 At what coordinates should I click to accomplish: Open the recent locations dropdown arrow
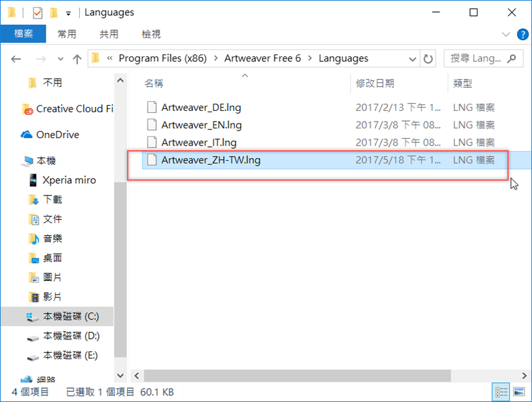coord(61,59)
